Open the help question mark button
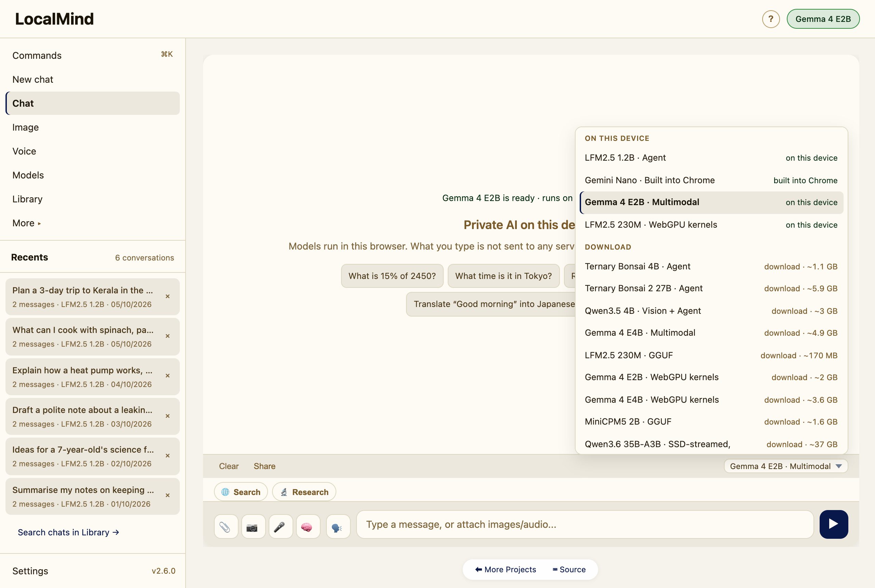The height and width of the screenshot is (588, 875). 771,19
